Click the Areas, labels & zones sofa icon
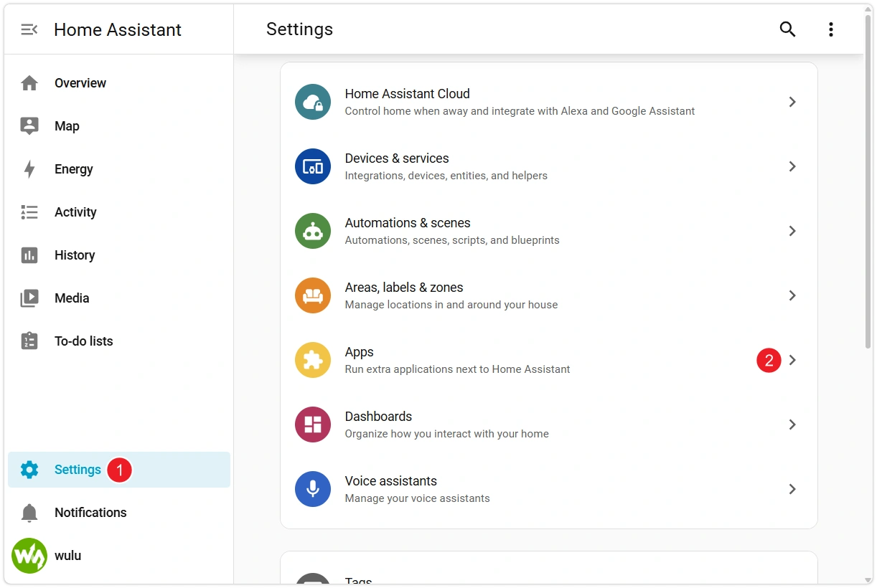This screenshot has width=877, height=588. click(313, 295)
